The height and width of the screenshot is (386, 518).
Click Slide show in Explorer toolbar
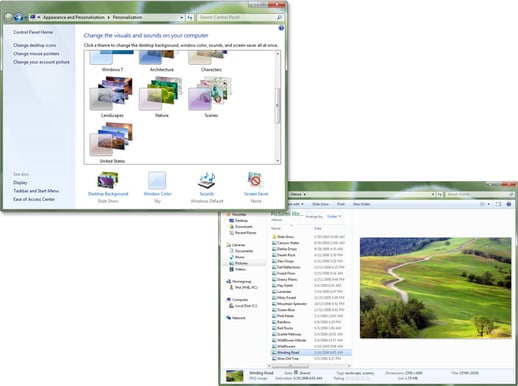click(320, 204)
